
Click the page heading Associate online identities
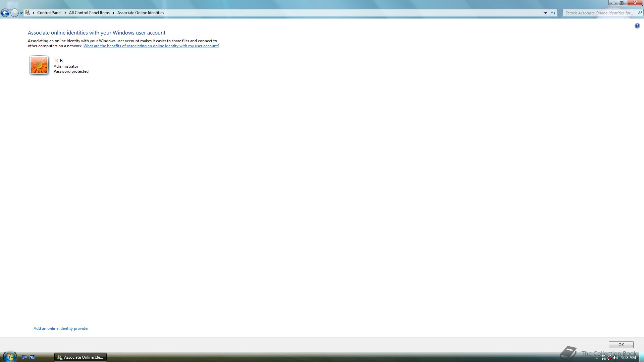(97, 33)
